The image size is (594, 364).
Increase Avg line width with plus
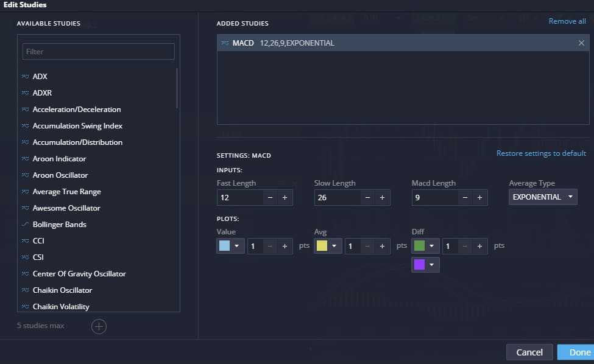point(382,246)
